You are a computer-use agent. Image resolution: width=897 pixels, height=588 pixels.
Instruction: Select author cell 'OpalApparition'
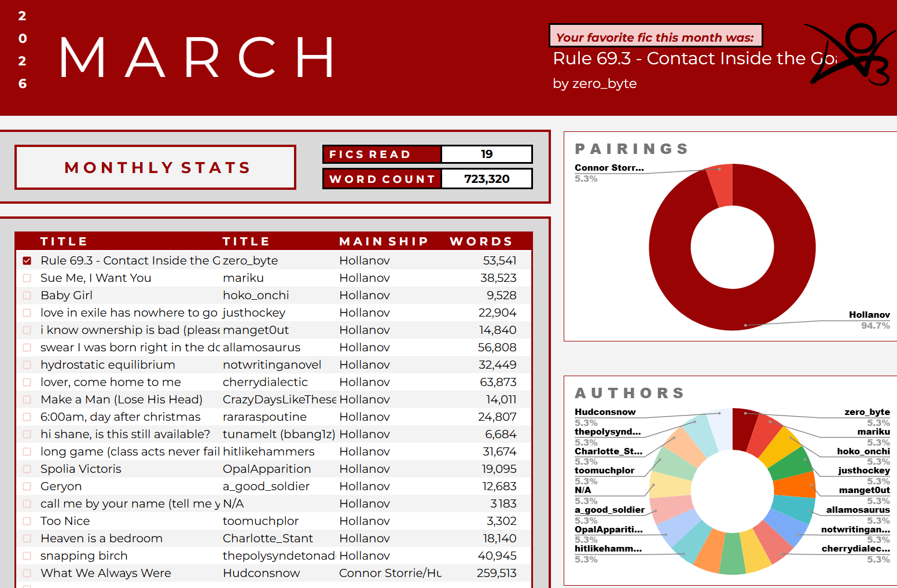point(267,469)
